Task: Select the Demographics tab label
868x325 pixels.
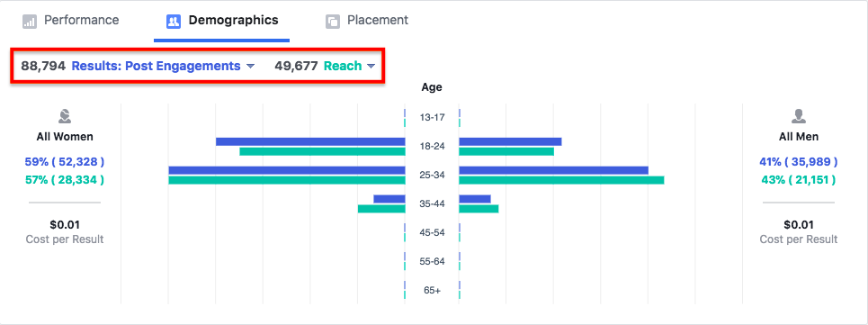Action: 233,21
